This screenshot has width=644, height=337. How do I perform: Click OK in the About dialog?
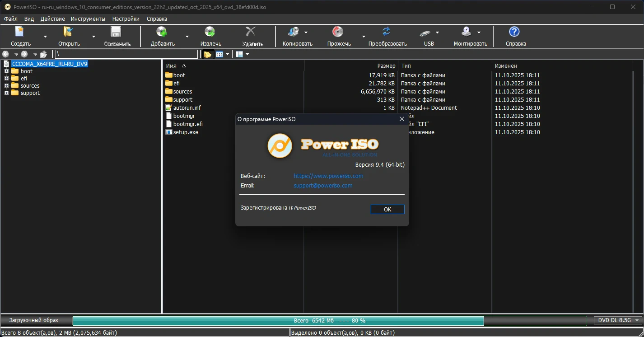pos(387,209)
